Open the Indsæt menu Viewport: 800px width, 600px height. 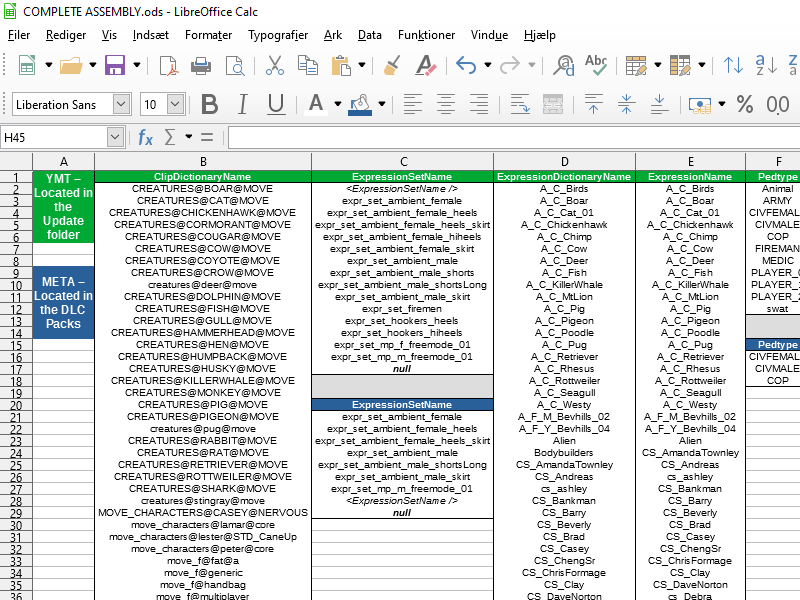tap(151, 35)
